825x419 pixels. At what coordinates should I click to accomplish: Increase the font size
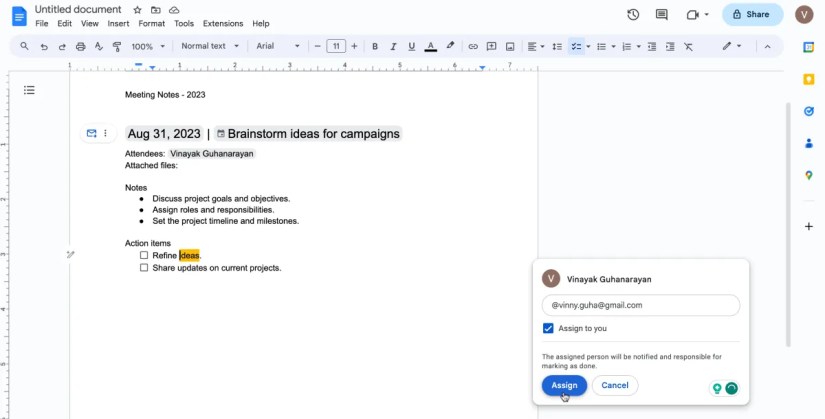click(354, 46)
